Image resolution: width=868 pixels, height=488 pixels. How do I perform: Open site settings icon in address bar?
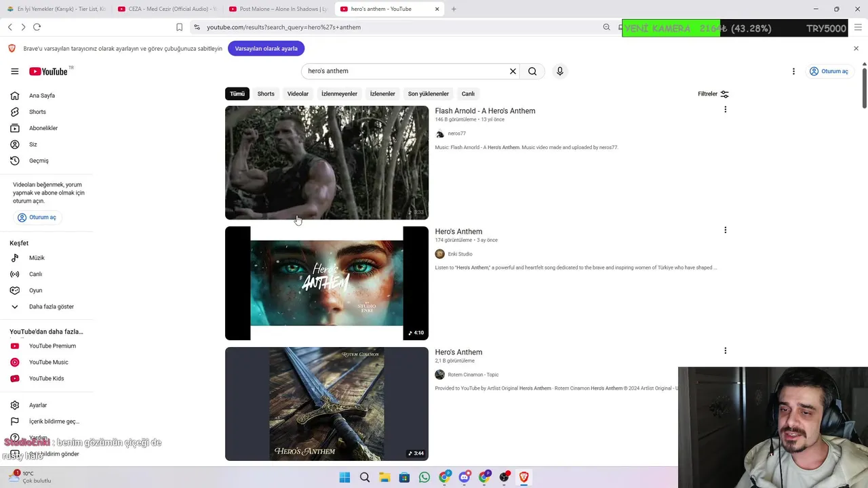[x=197, y=27]
